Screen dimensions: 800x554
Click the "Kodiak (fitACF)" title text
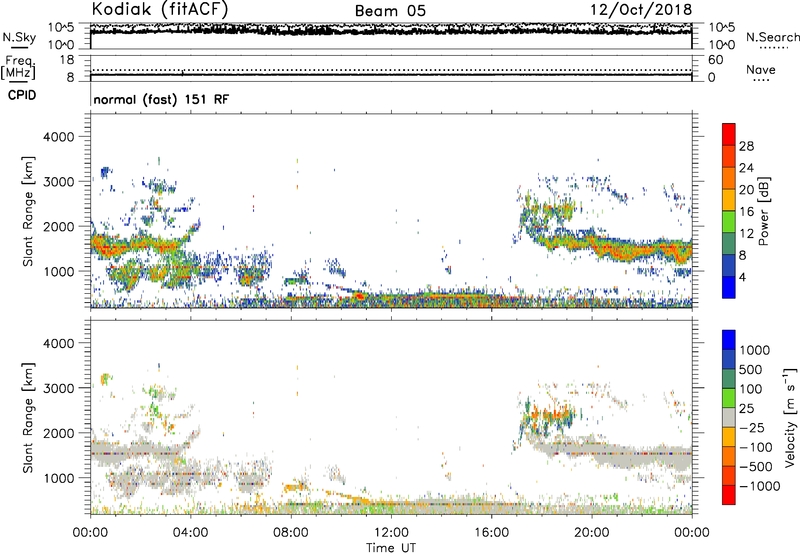160,10
